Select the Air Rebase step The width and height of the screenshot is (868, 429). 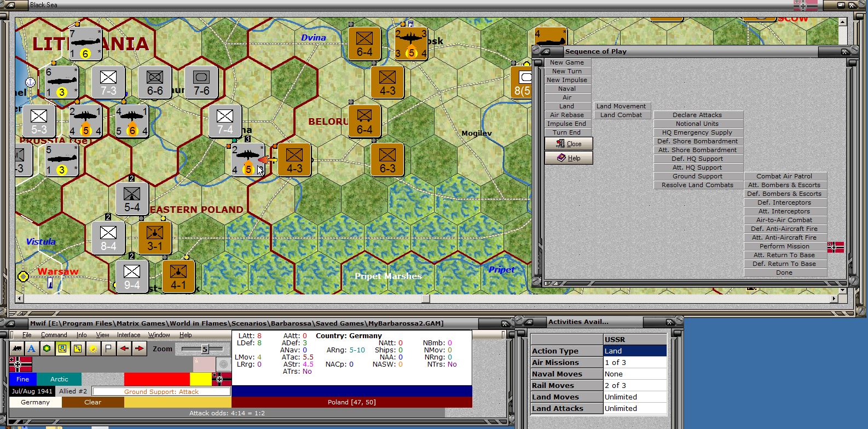pyautogui.click(x=567, y=115)
